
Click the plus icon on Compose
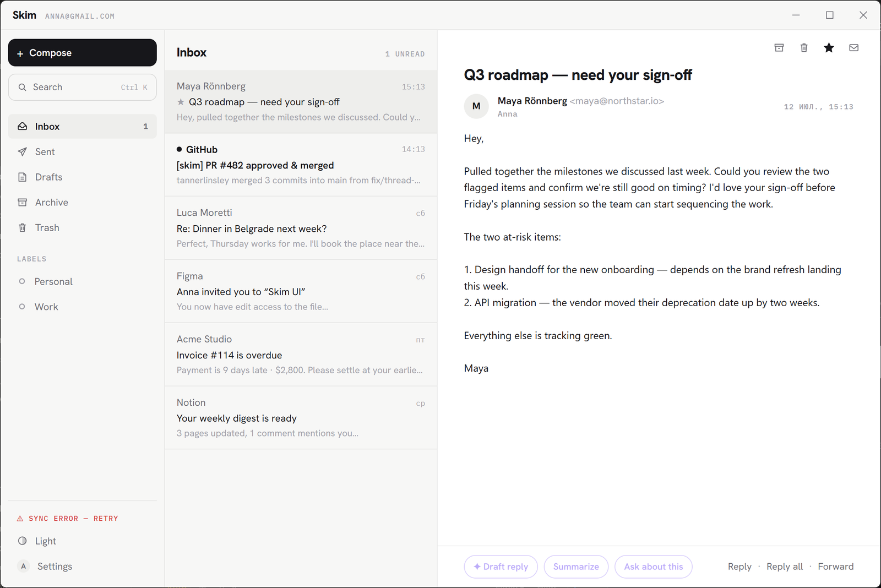tap(20, 53)
